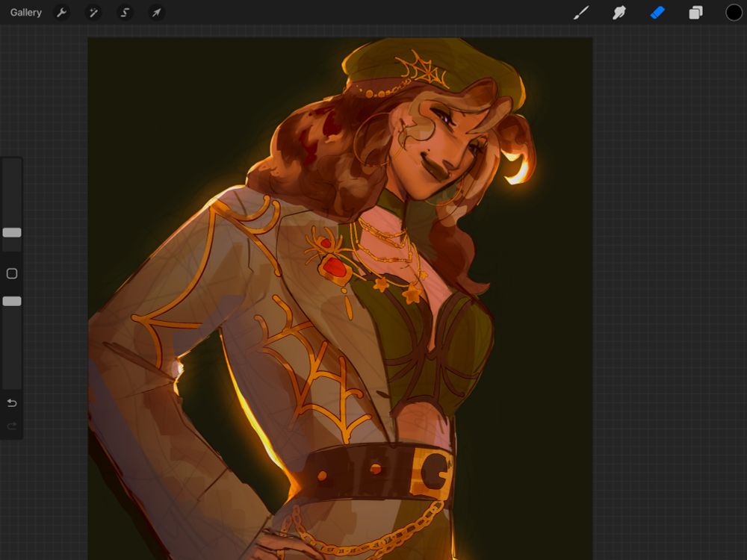This screenshot has height=560, width=747.
Task: Redo the last undone action
Action: 12,426
